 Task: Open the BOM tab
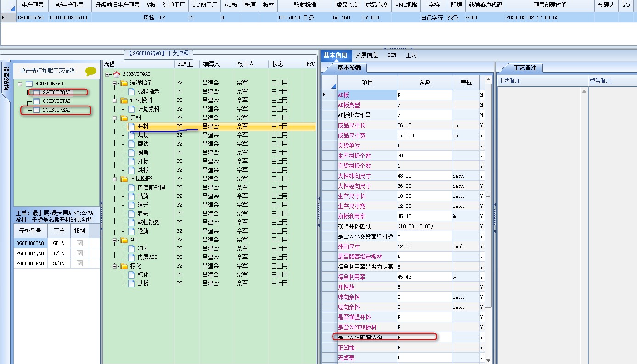coord(392,55)
